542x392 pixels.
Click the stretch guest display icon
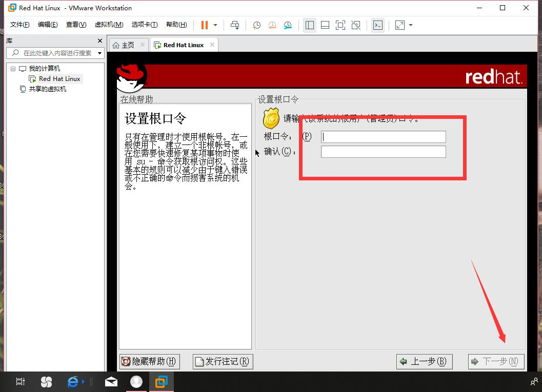tap(400, 25)
